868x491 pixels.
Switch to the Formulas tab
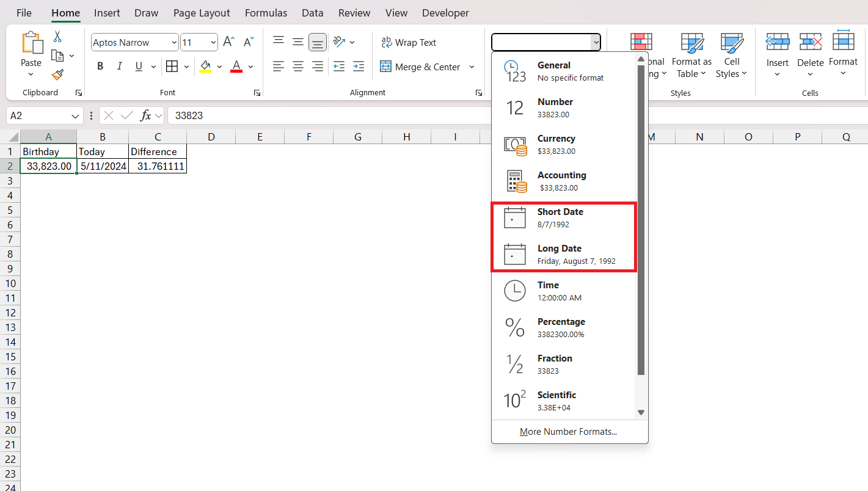(266, 13)
